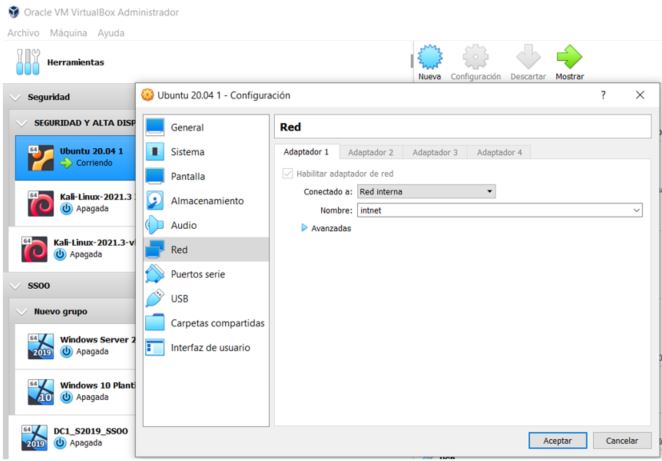Open Carpetas compartidas settings category
This screenshot has width=662, height=461.
point(206,323)
